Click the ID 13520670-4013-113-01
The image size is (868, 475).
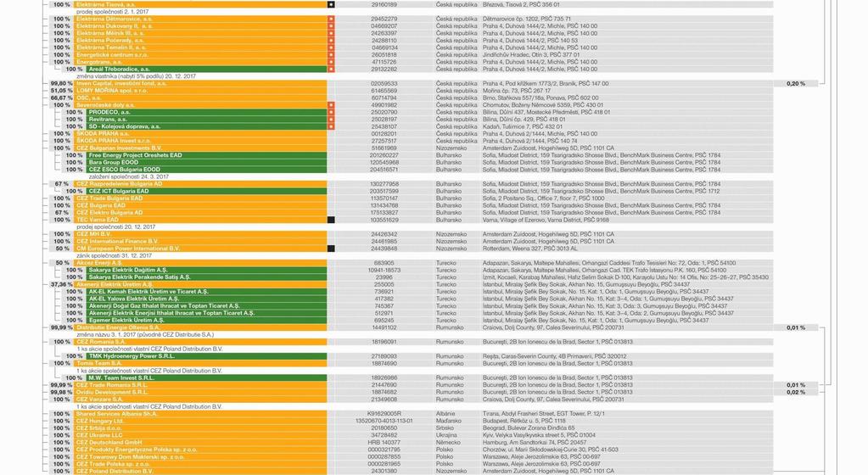pos(384,422)
